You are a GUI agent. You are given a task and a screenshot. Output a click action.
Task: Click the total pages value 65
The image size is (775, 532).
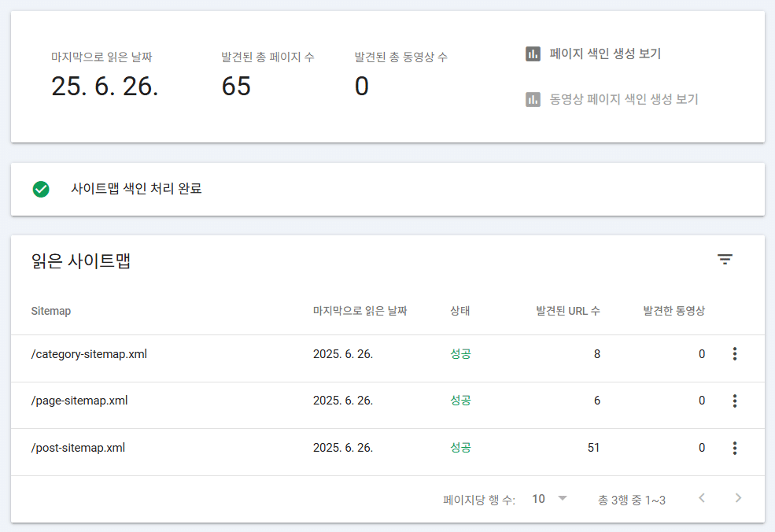[236, 86]
